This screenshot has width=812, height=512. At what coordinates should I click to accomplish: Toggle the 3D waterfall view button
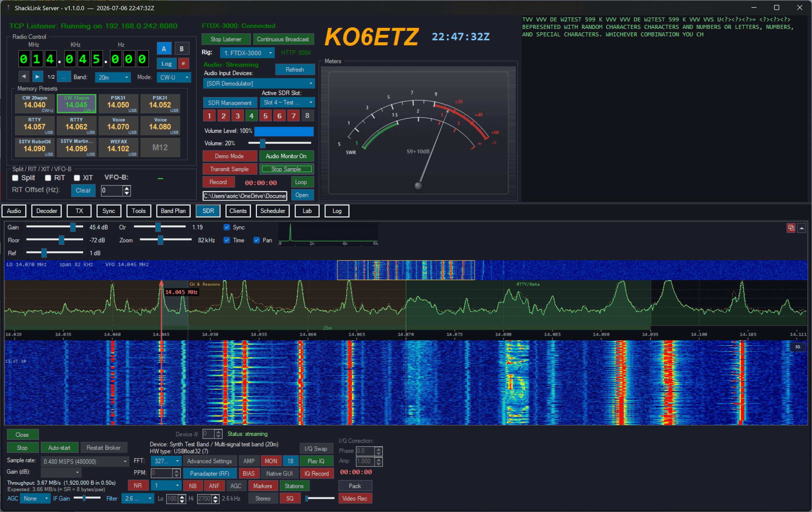(x=797, y=347)
